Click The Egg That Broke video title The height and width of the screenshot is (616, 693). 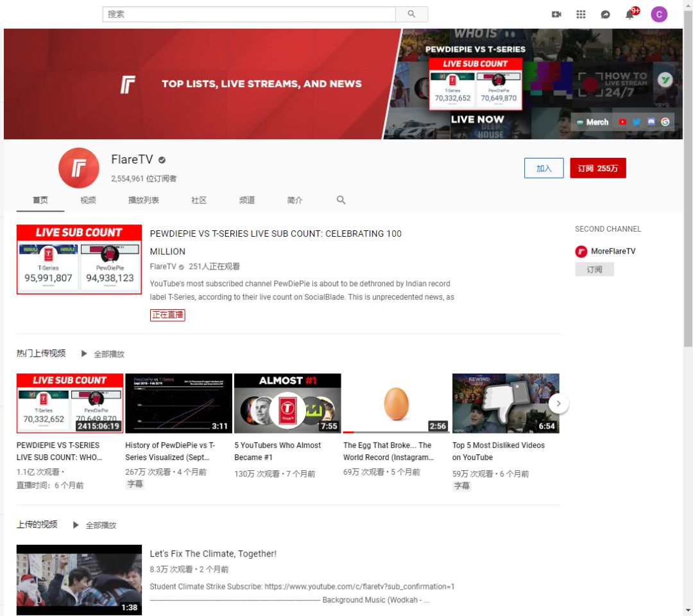coord(388,451)
